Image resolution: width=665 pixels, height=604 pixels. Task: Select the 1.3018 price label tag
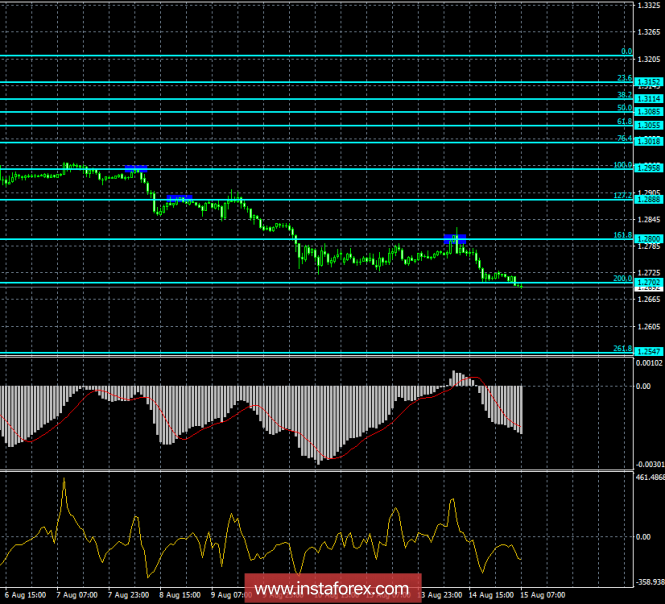point(648,142)
